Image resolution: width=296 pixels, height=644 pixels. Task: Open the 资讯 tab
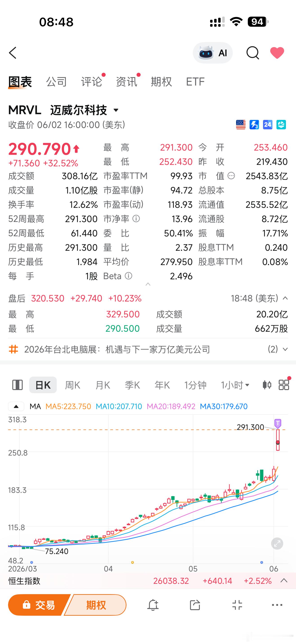126,82
